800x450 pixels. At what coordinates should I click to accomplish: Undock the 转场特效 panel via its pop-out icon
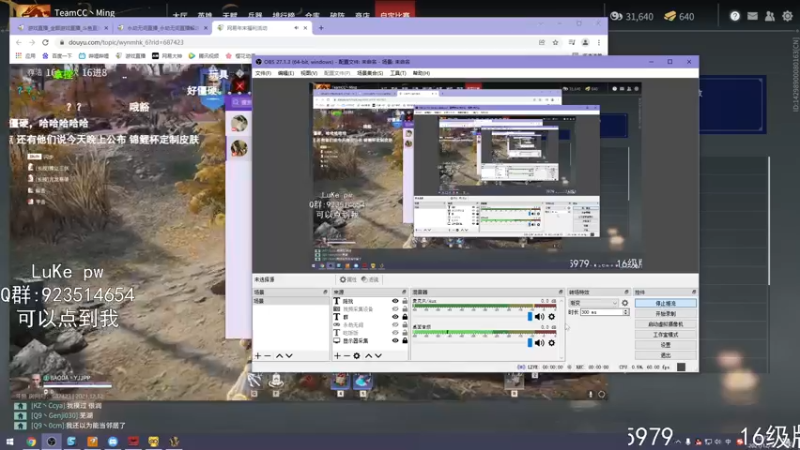pos(627,292)
